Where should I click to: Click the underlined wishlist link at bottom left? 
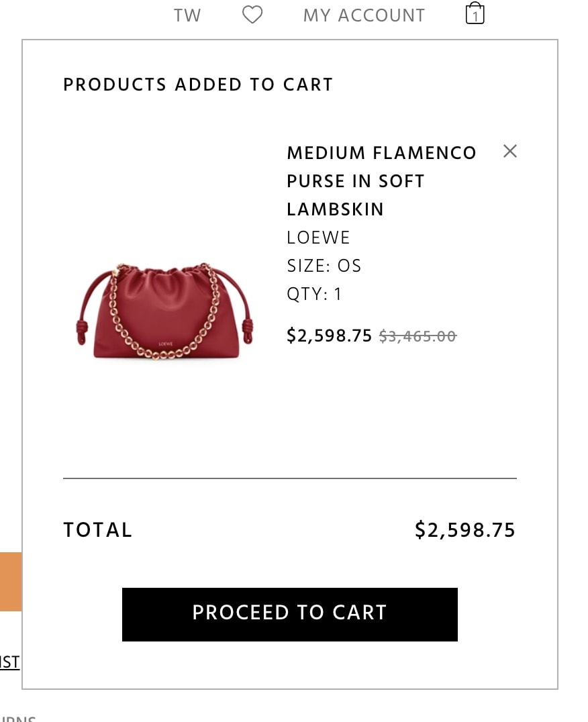[9, 662]
